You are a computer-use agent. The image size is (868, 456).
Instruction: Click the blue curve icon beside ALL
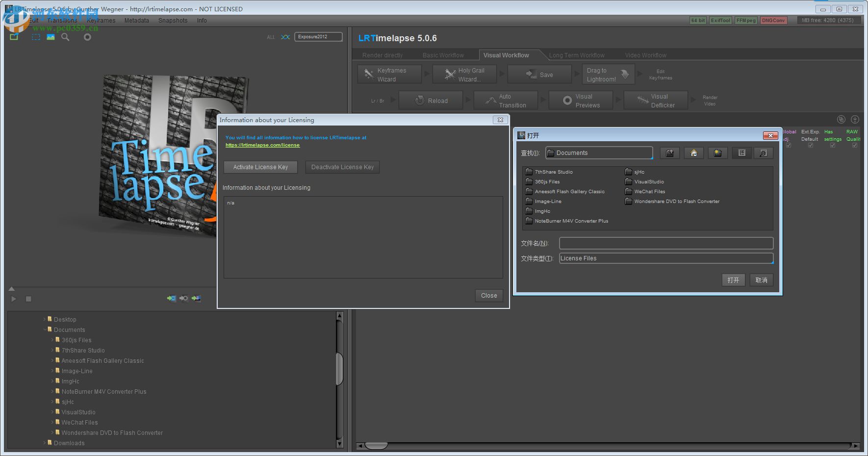pos(285,37)
